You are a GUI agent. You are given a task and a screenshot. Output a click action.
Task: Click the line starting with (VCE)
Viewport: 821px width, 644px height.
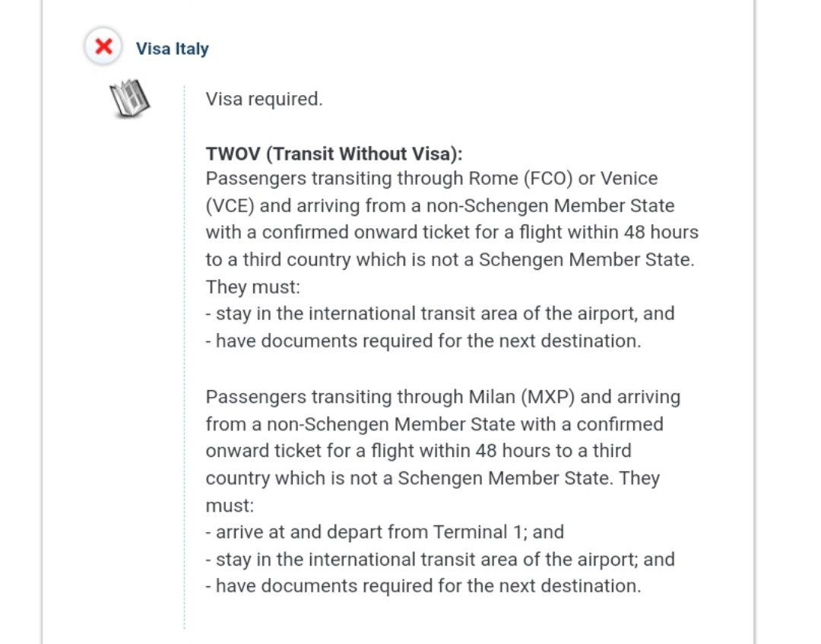pyautogui.click(x=439, y=206)
